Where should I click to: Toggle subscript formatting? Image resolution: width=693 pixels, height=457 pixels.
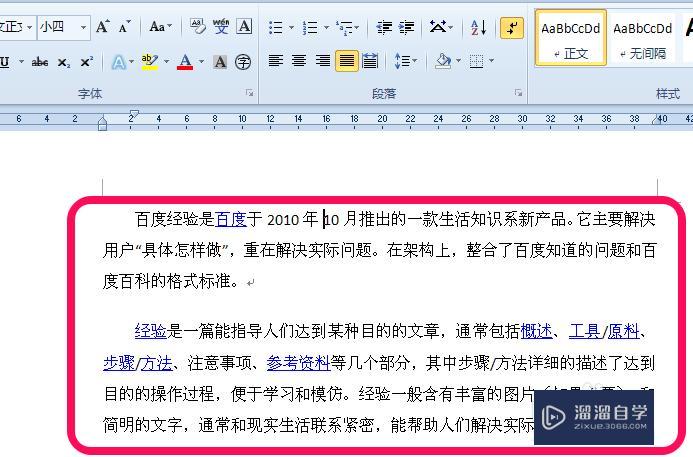(x=64, y=62)
